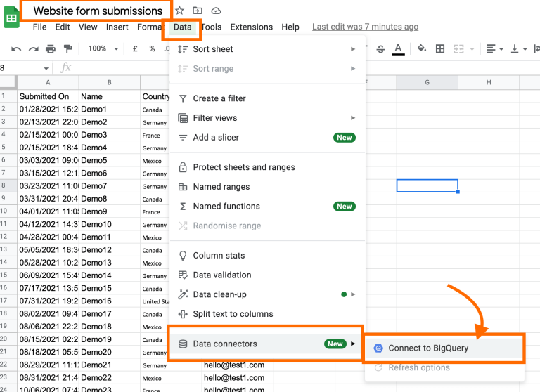Open the View menu

tap(88, 27)
